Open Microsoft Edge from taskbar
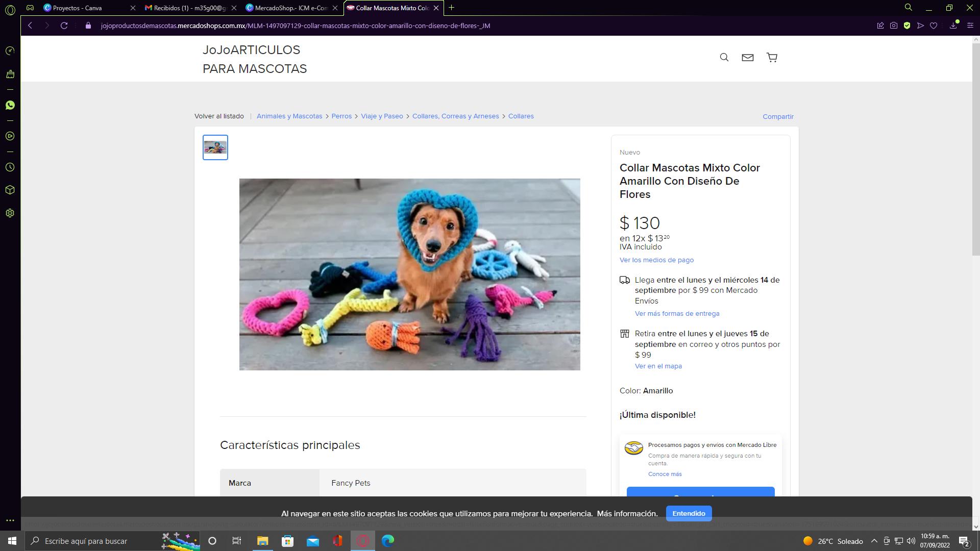 tap(388, 541)
